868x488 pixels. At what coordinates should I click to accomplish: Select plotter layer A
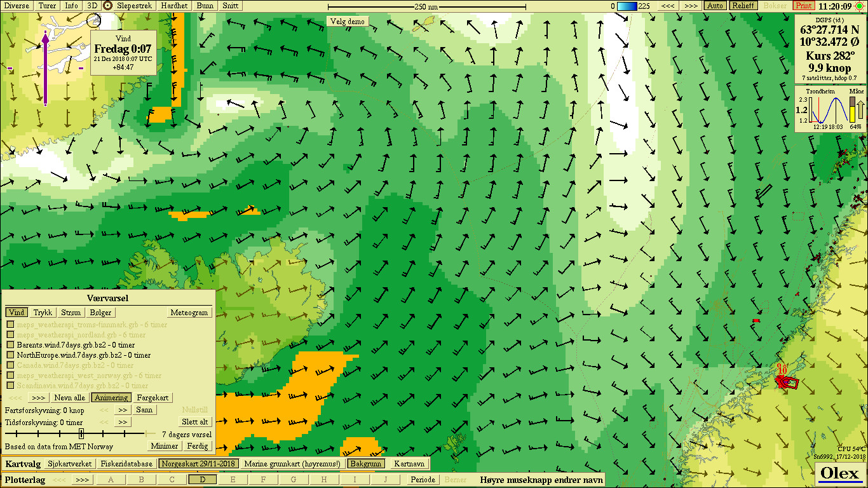pyautogui.click(x=111, y=480)
